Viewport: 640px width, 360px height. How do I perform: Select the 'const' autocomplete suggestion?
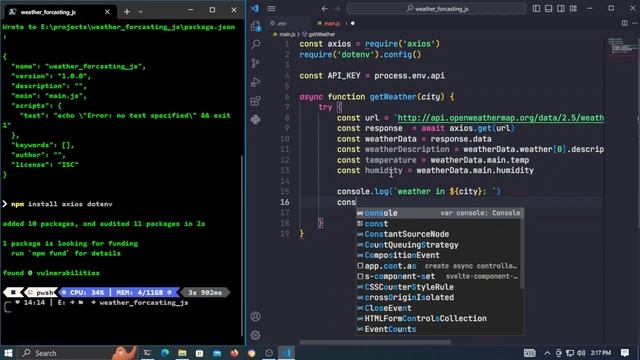(x=440, y=224)
